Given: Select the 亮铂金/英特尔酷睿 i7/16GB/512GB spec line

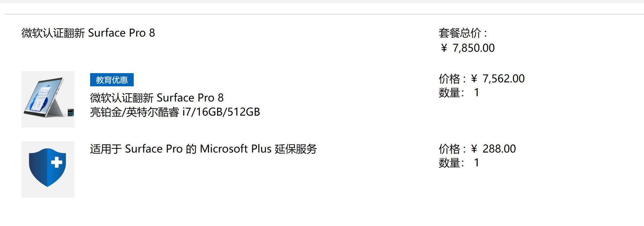Looking at the screenshot, I should click(x=175, y=112).
